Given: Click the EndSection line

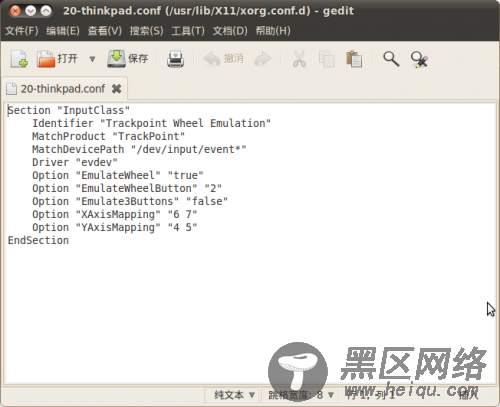Looking at the screenshot, I should (38, 240).
